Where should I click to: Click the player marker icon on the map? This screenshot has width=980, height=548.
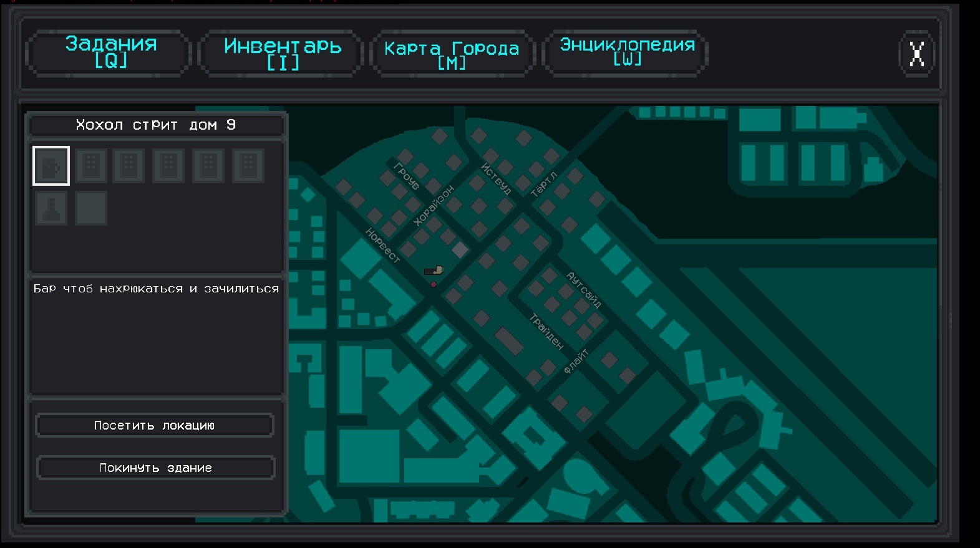tap(434, 271)
